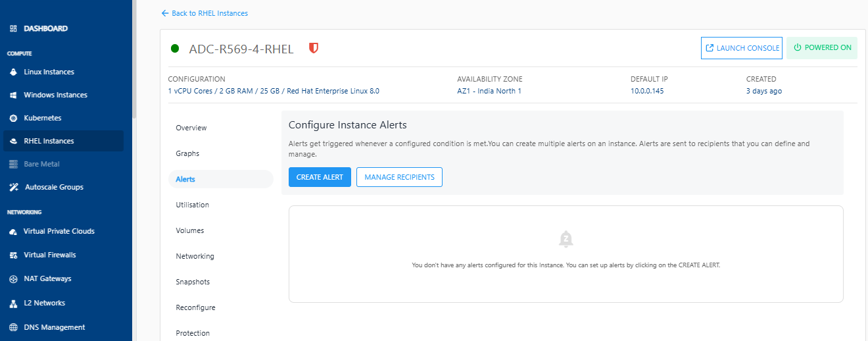The height and width of the screenshot is (341, 868).
Task: Click the Manage Recipients button
Action: [x=399, y=177]
